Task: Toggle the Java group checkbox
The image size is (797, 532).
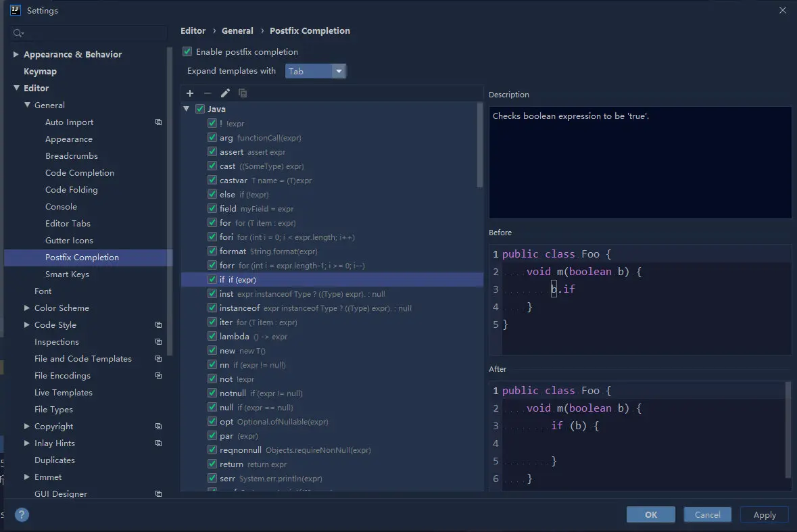Action: (x=200, y=109)
